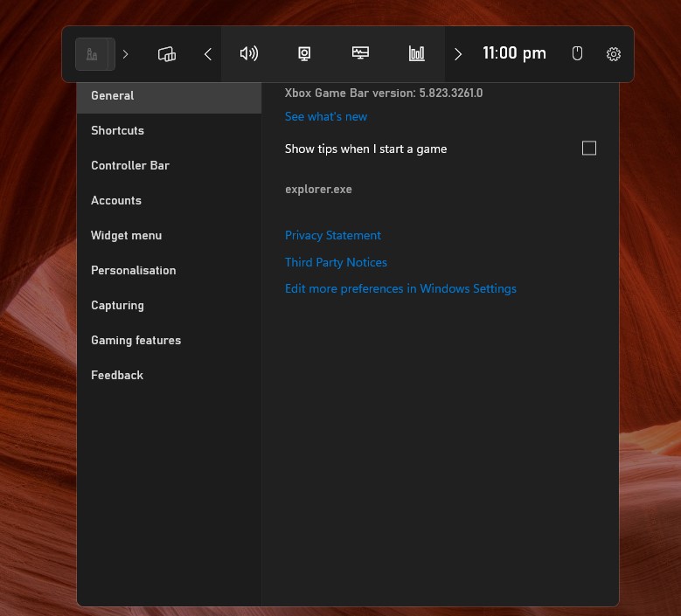Open the Resources bar chart widget icon
Viewport: 681px width, 616px height.
click(x=416, y=54)
